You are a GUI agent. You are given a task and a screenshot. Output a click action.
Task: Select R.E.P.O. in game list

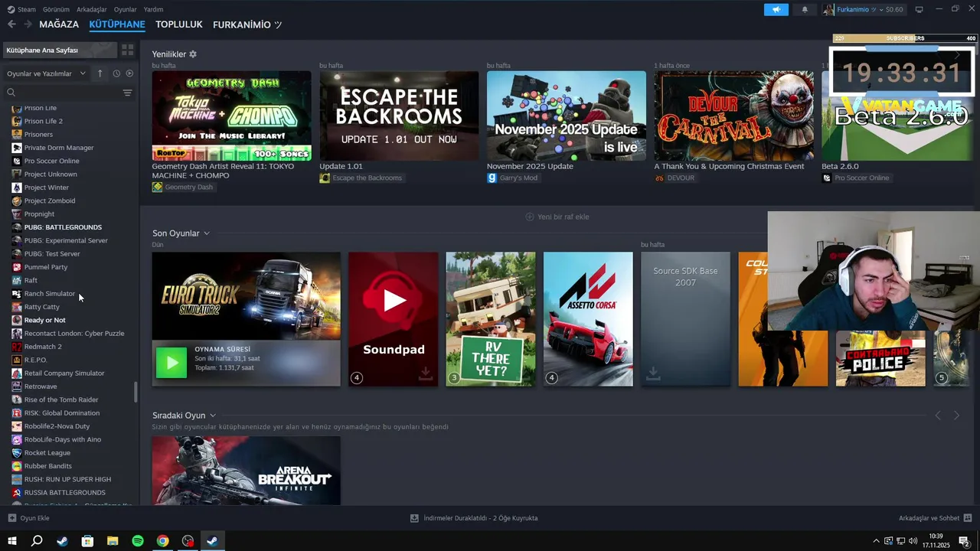35,360
